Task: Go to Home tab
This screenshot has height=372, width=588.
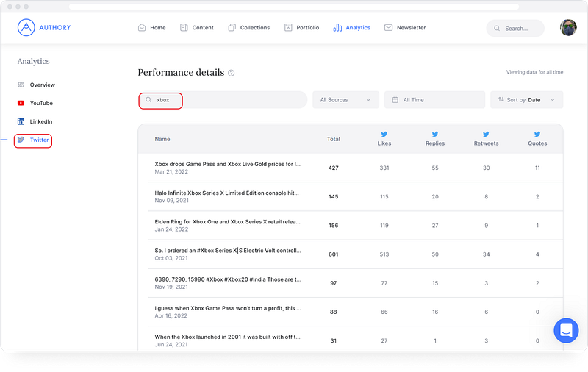Action: pyautogui.click(x=152, y=27)
